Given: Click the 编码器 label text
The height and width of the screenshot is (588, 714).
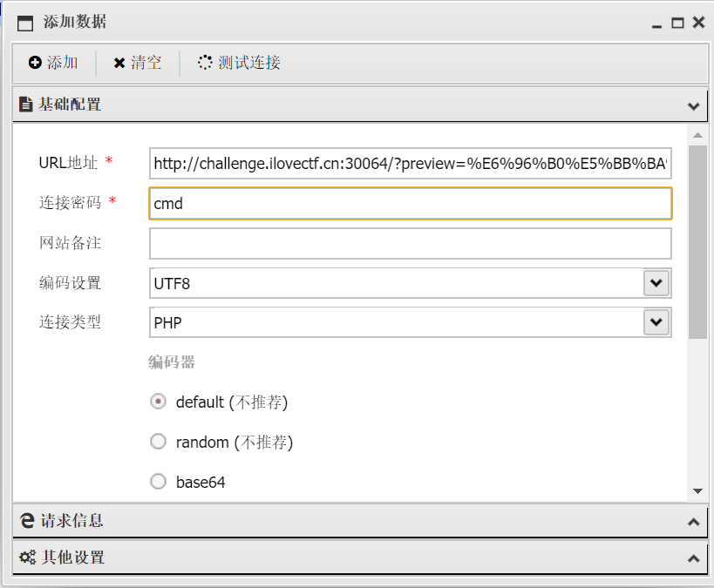Looking at the screenshot, I should pos(172,362).
